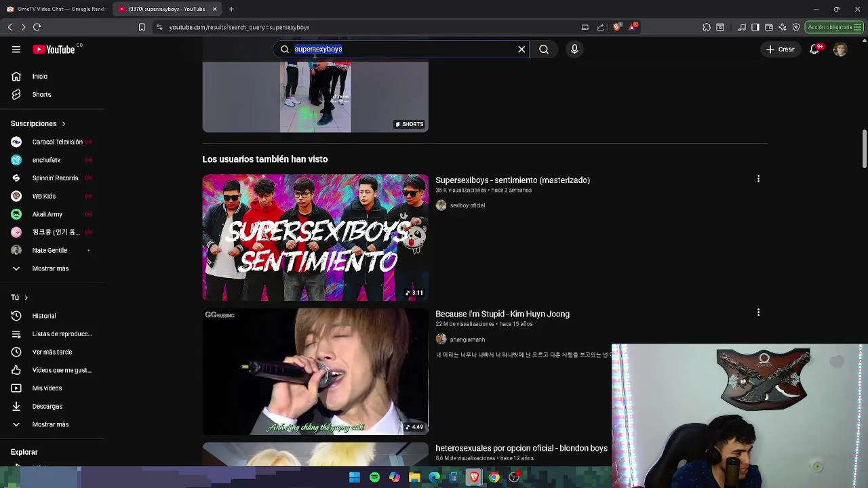Open Google Chrome from the taskbar
Screen dimensions: 868x488
click(494, 477)
